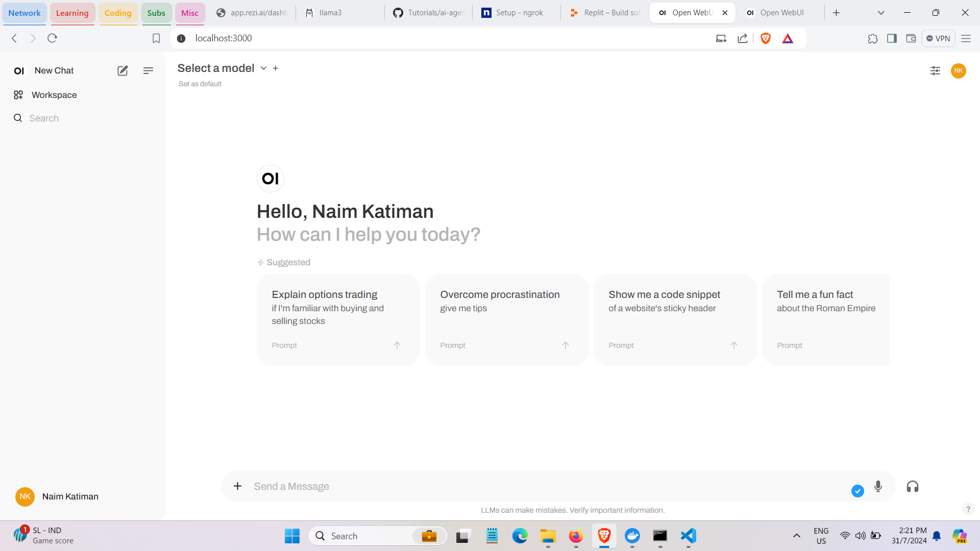Click the microphone voice input icon
The width and height of the screenshot is (980, 551).
(x=878, y=486)
